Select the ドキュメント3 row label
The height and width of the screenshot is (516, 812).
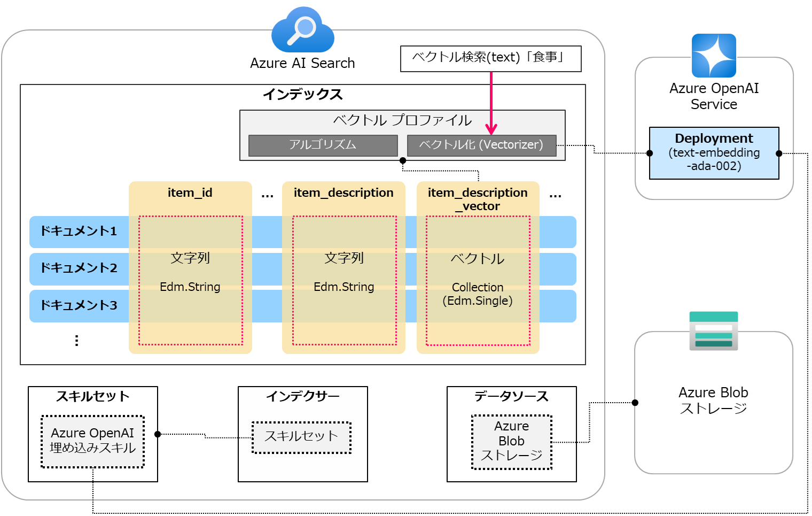(79, 305)
